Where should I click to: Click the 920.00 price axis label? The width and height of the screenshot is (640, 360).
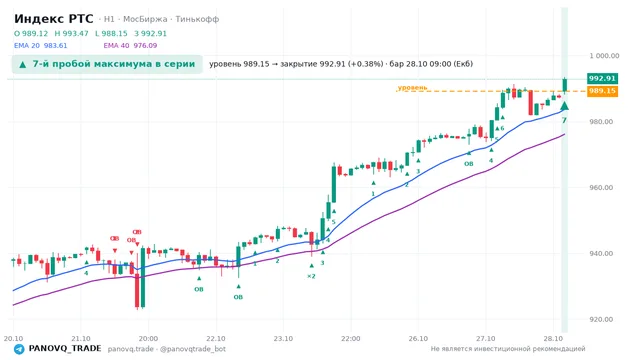[601, 320]
